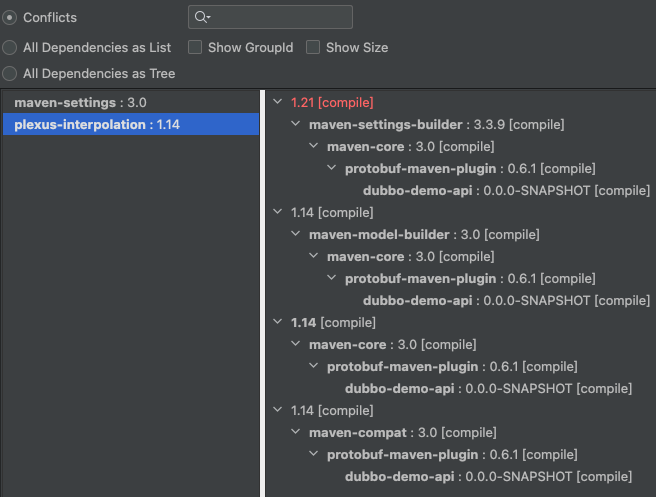Select dubbo-demo-api row in the 1.21 branch
The height and width of the screenshot is (497, 656).
click(x=506, y=191)
